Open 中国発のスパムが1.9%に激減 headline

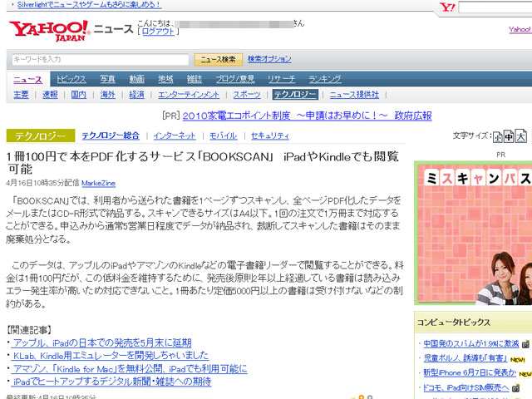[471, 343]
